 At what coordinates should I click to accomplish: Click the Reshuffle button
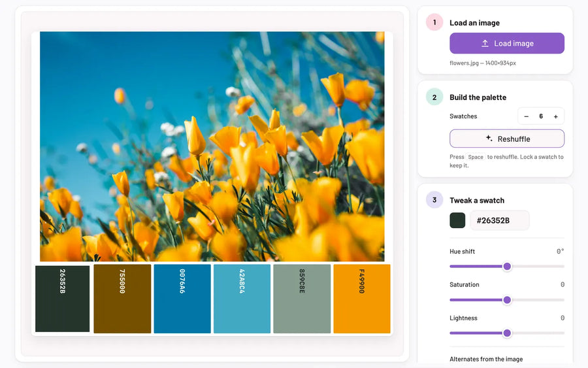pyautogui.click(x=506, y=139)
